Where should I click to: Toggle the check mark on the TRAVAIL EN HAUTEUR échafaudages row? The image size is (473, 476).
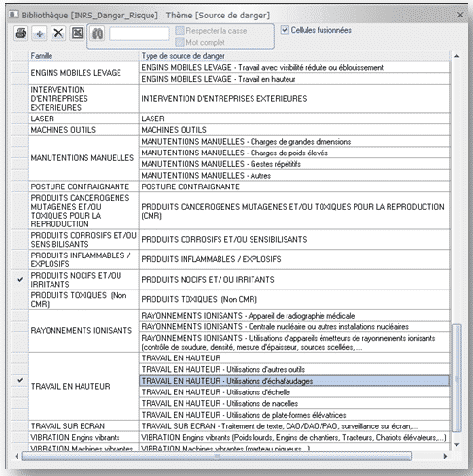pos(20,380)
